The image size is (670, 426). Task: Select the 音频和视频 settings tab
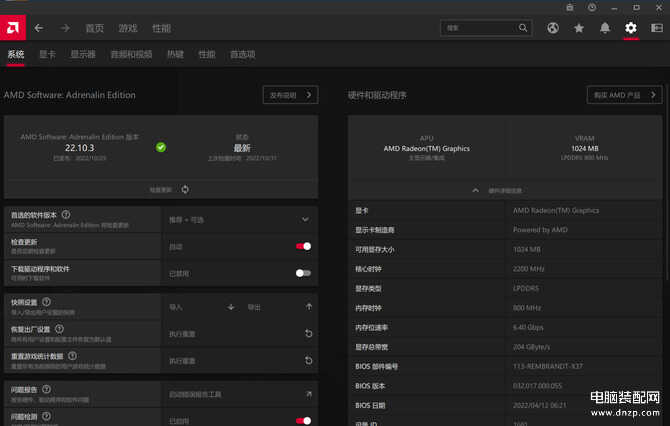point(131,54)
